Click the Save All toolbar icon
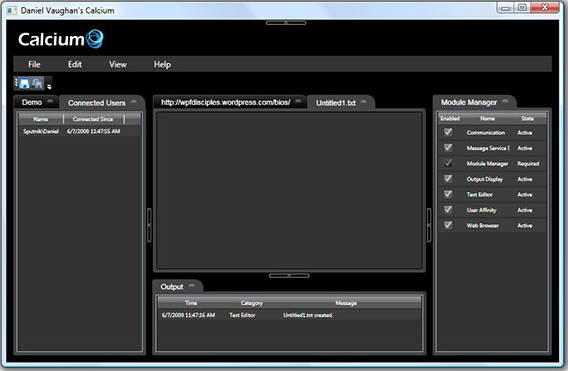 pyautogui.click(x=37, y=83)
